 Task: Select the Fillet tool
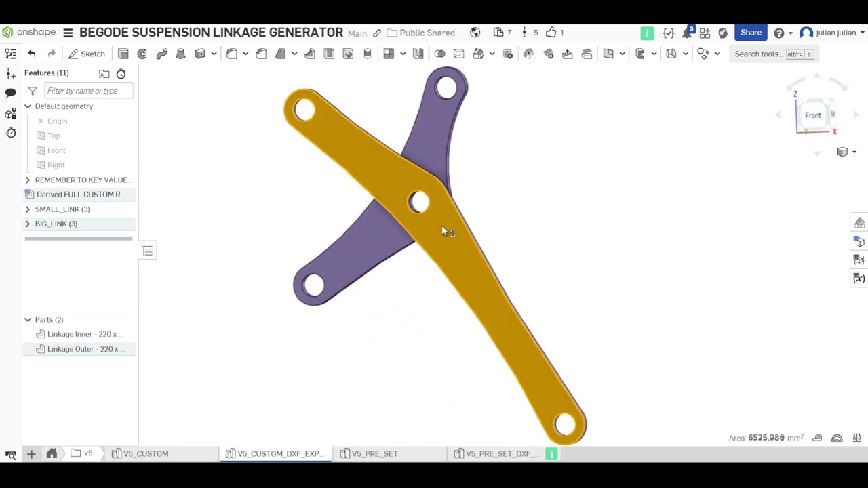pyautogui.click(x=232, y=54)
